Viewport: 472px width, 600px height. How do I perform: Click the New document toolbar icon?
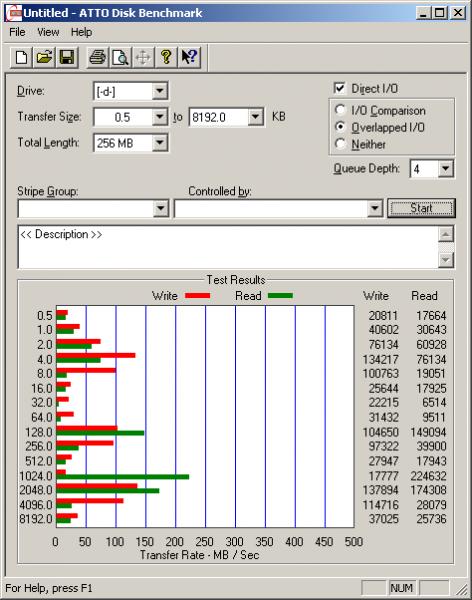(x=21, y=57)
